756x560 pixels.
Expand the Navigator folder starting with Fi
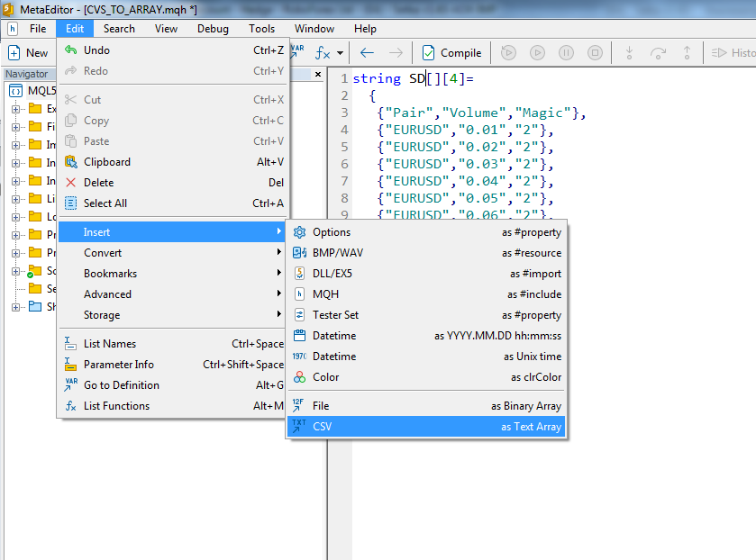[x=16, y=127]
